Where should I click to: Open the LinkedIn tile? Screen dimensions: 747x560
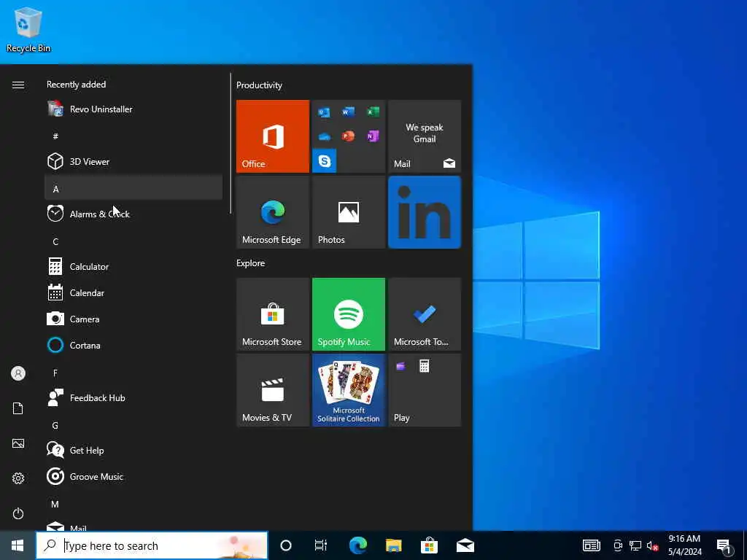click(425, 212)
